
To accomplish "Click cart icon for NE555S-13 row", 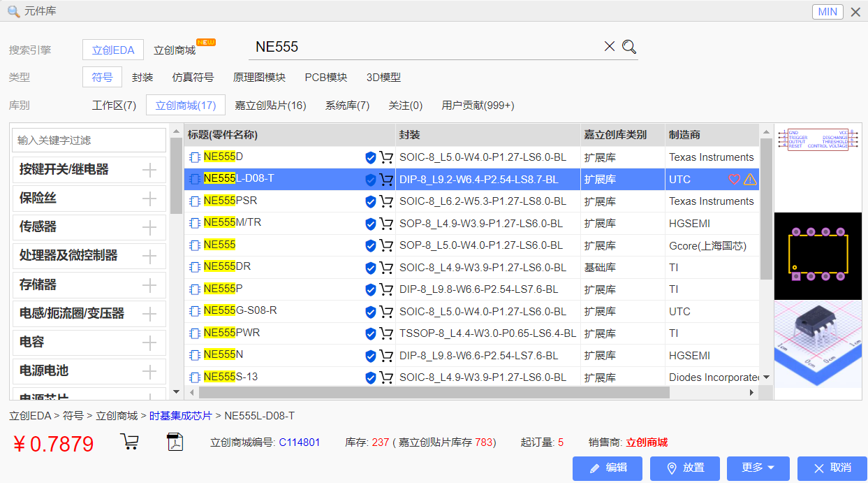I will pyautogui.click(x=386, y=377).
